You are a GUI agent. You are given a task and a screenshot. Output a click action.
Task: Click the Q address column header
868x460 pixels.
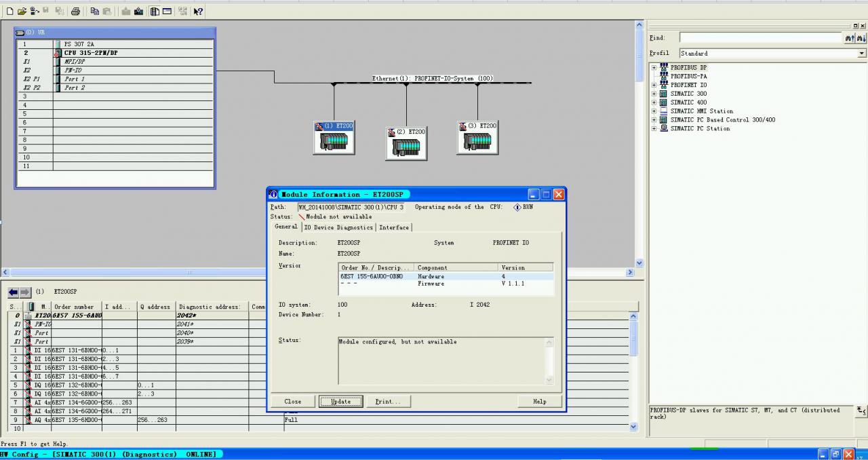coord(156,307)
